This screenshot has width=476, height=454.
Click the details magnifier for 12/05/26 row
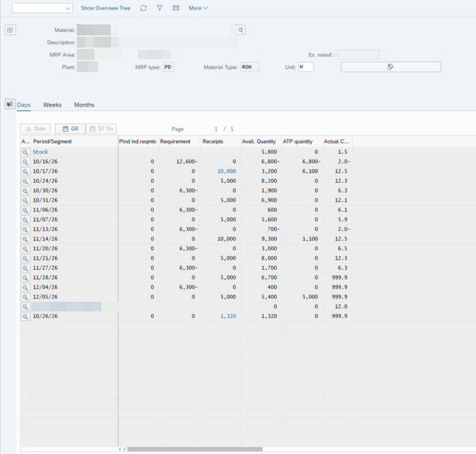click(x=25, y=297)
